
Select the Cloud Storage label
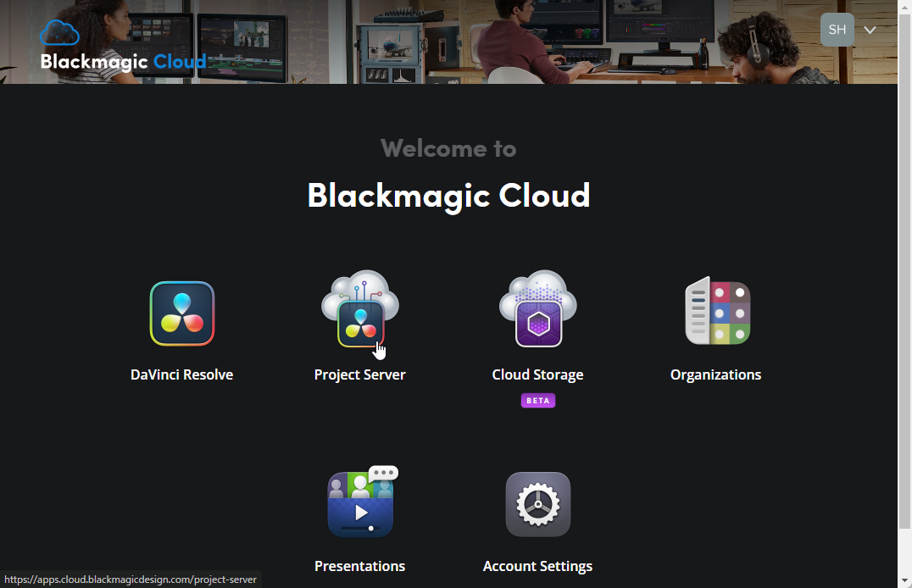pos(537,374)
